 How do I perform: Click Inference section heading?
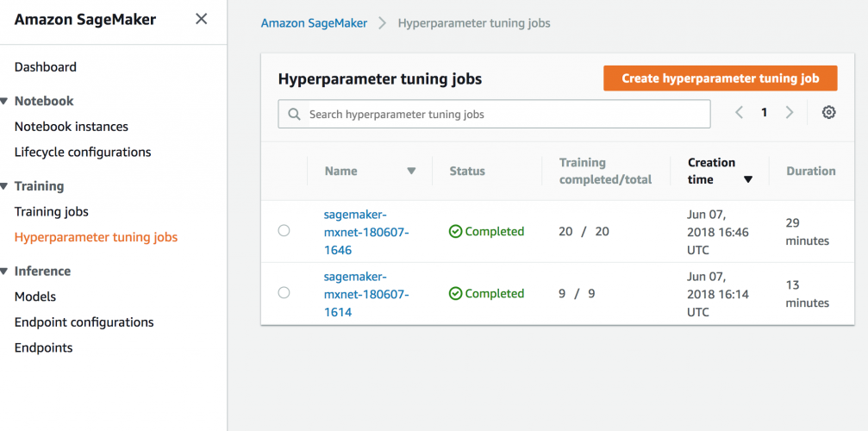pos(42,272)
